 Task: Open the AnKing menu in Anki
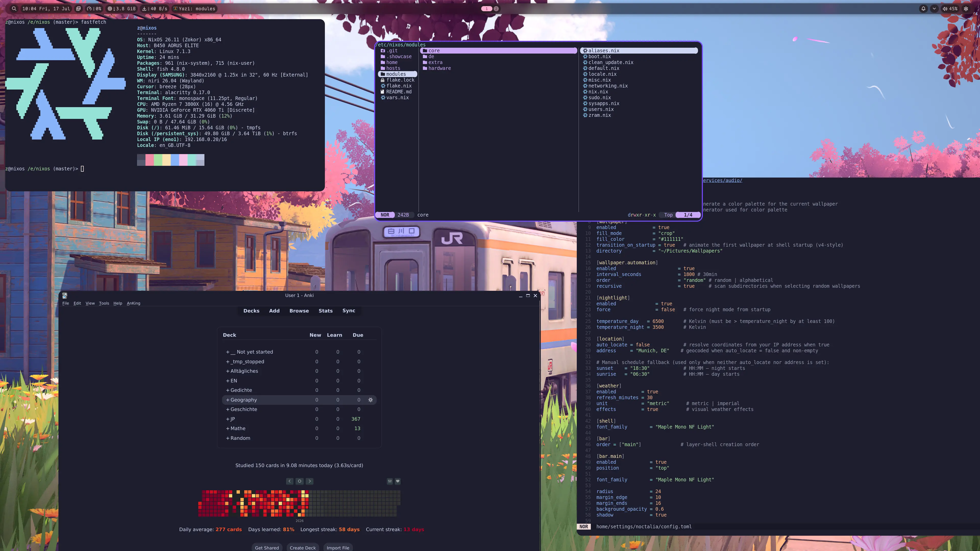(133, 303)
